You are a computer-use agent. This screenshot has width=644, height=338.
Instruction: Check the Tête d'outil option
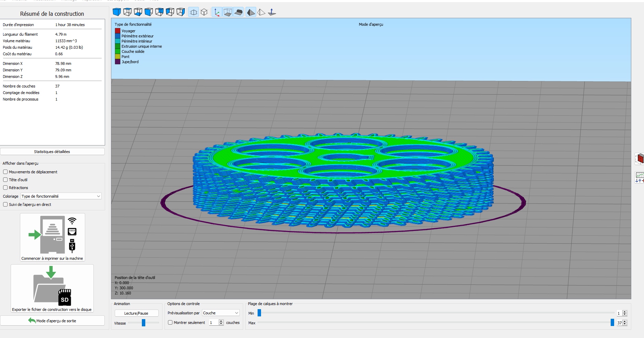point(5,180)
